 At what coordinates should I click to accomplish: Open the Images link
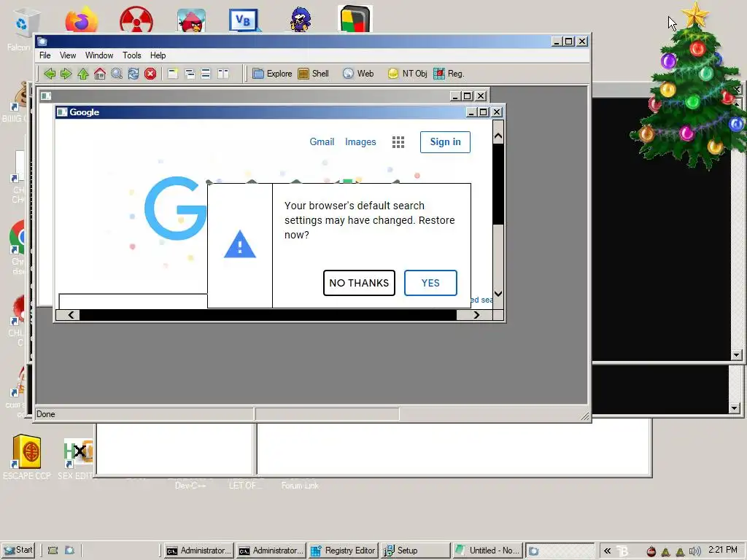pyautogui.click(x=360, y=142)
